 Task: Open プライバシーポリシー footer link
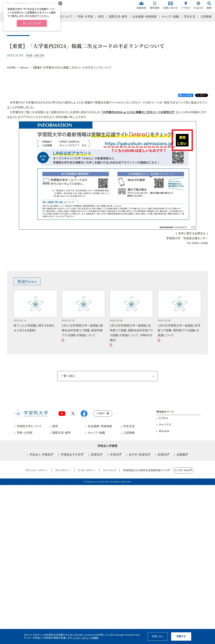click(x=36, y=470)
